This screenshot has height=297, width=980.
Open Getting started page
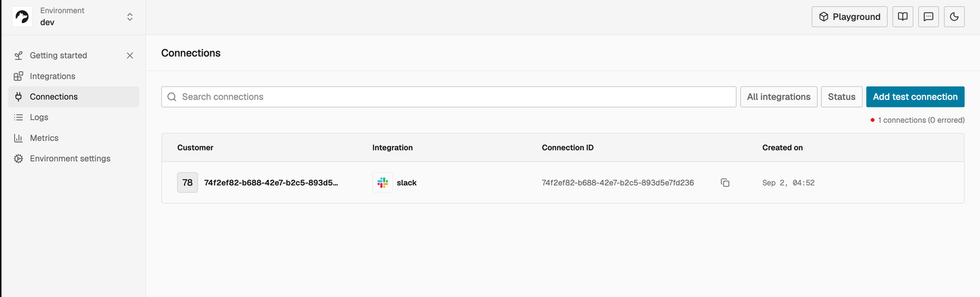[x=59, y=56]
